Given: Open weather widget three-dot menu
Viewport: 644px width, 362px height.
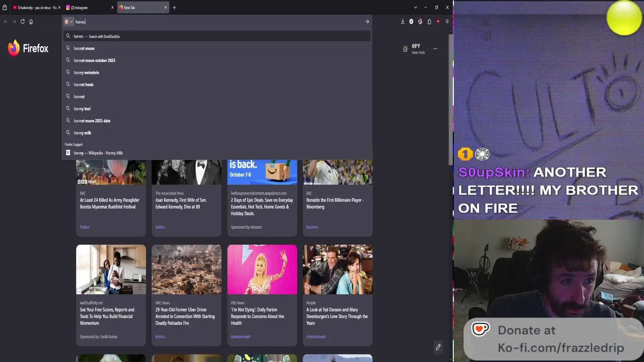Looking at the screenshot, I should click(435, 49).
